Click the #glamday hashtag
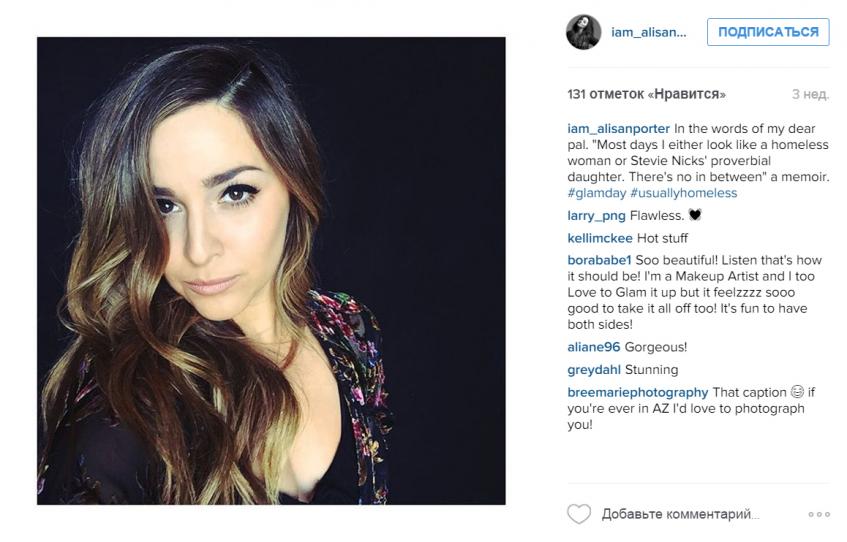The image size is (847, 542). coord(596,193)
